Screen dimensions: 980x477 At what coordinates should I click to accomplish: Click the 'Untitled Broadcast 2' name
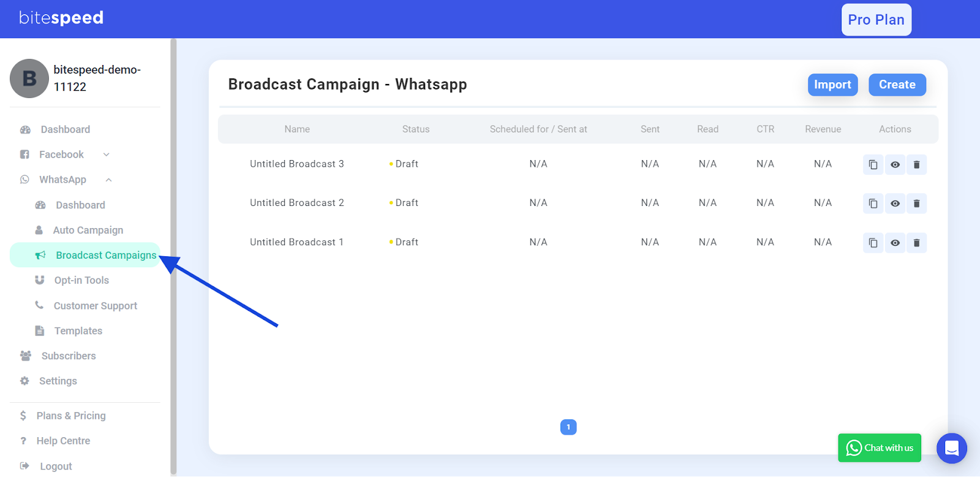point(297,203)
